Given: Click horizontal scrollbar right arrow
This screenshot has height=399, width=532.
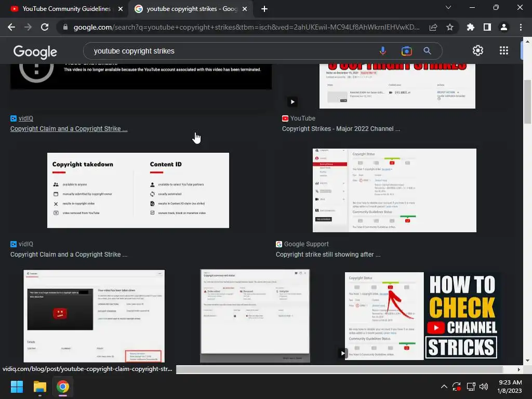Looking at the screenshot, I should pyautogui.click(x=518, y=369).
